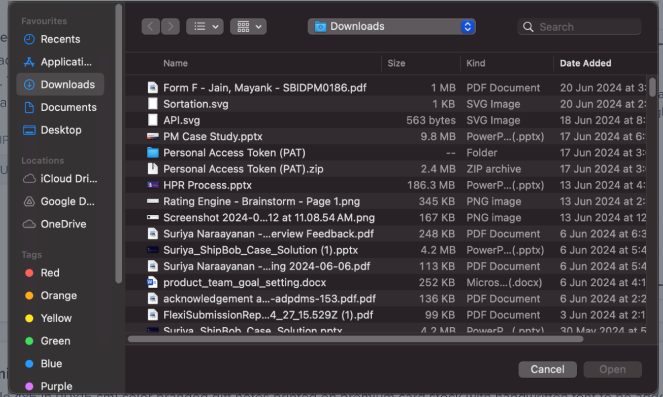Click the Downloads arrow icon in sidebar
The height and width of the screenshot is (397, 663).
[x=29, y=85]
